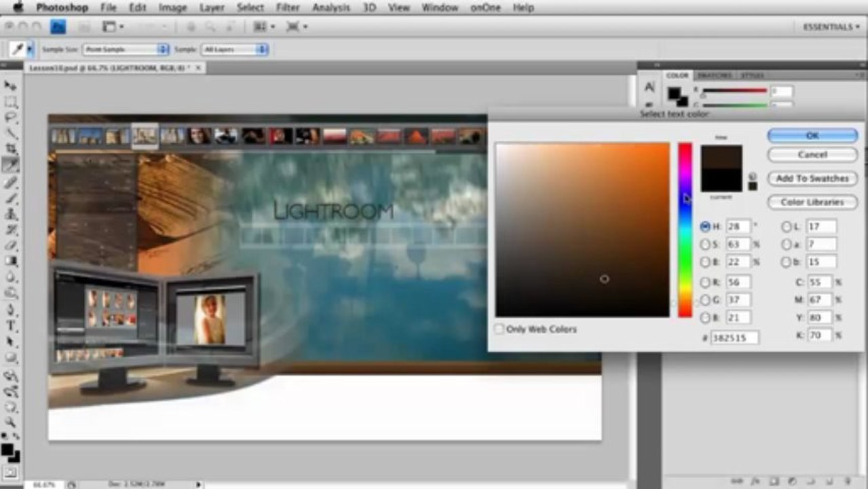Open the View Extras dropdown

(x=113, y=26)
